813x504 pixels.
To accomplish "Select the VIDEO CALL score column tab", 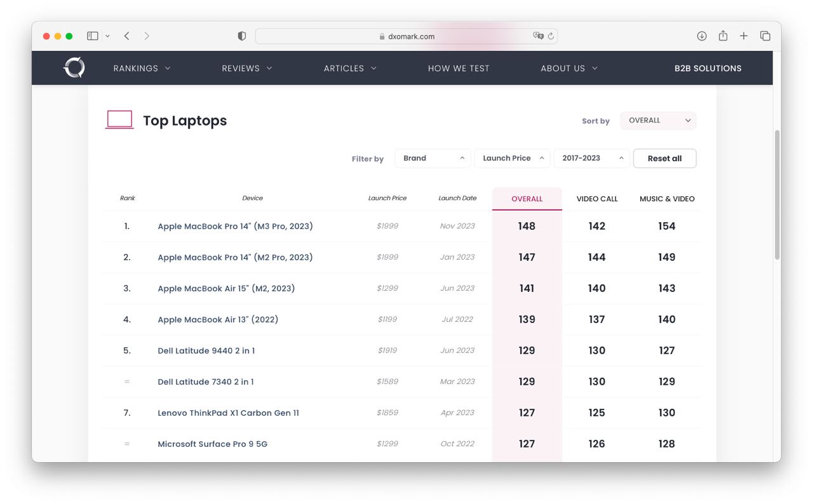I will pyautogui.click(x=596, y=199).
